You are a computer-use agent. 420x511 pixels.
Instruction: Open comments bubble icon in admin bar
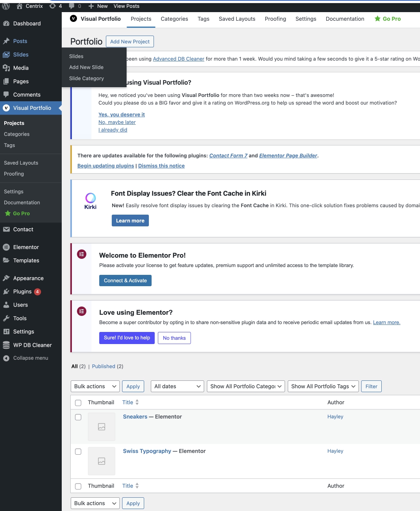tap(72, 6)
